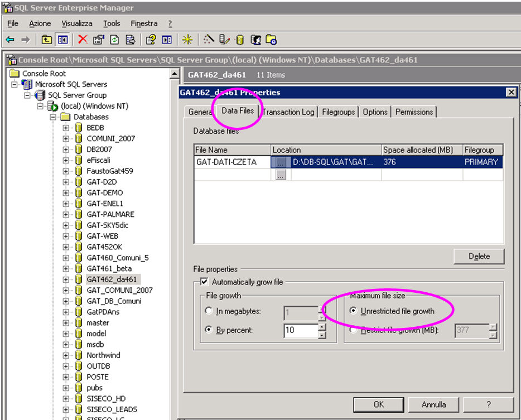Click the New Job folder-clock toolbar icon
Image resolution: width=521 pixels, height=420 pixels.
pos(271,40)
